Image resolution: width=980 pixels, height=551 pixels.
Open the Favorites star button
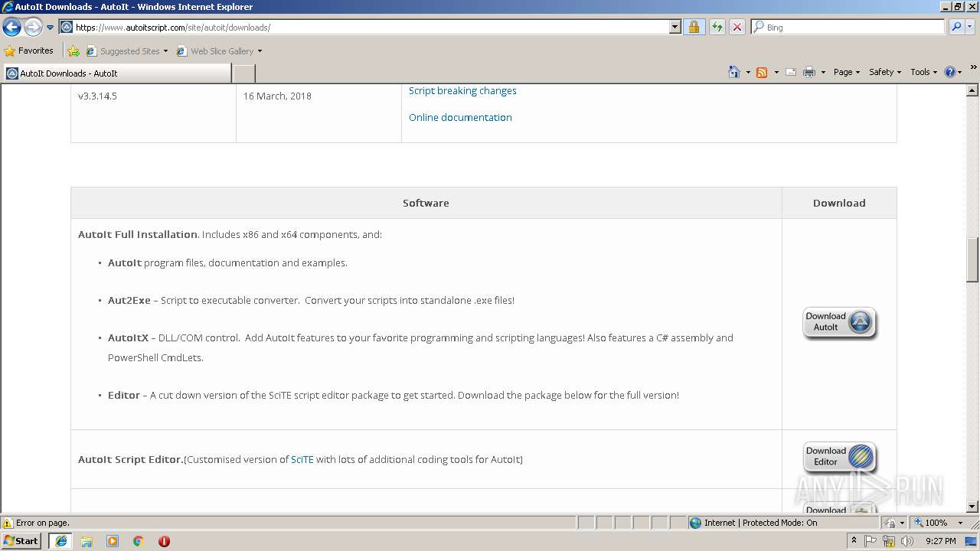point(29,51)
